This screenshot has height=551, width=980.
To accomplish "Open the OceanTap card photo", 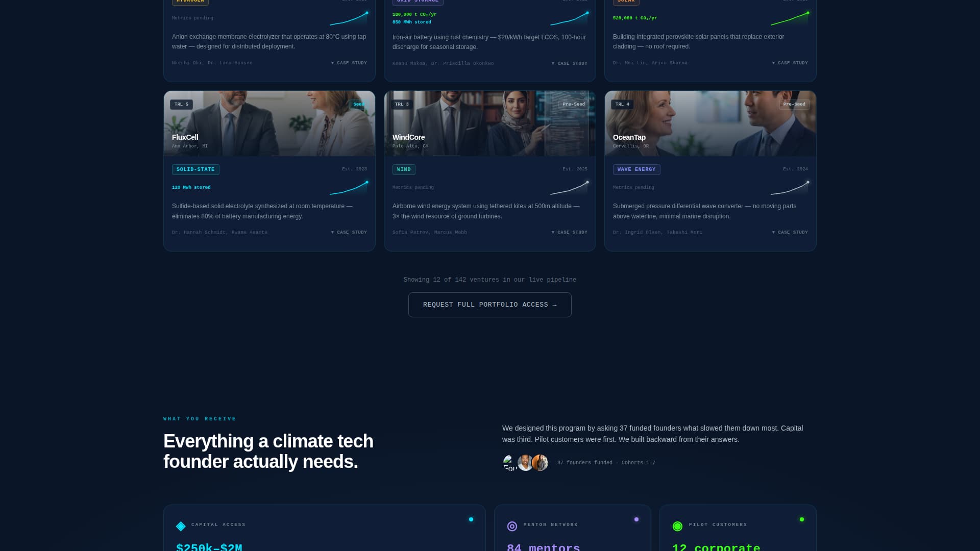I will pyautogui.click(x=710, y=123).
